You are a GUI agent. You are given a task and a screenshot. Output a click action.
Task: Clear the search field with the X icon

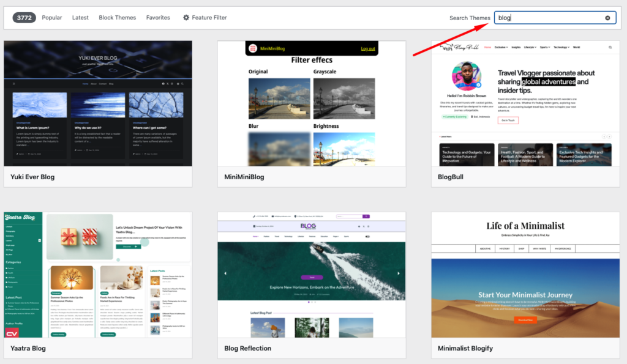(x=607, y=18)
